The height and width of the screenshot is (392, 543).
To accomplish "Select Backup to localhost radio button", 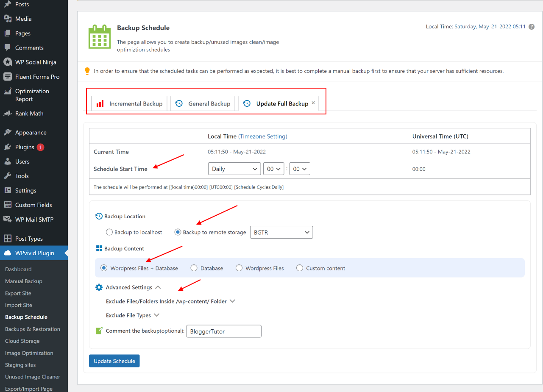I will point(109,232).
